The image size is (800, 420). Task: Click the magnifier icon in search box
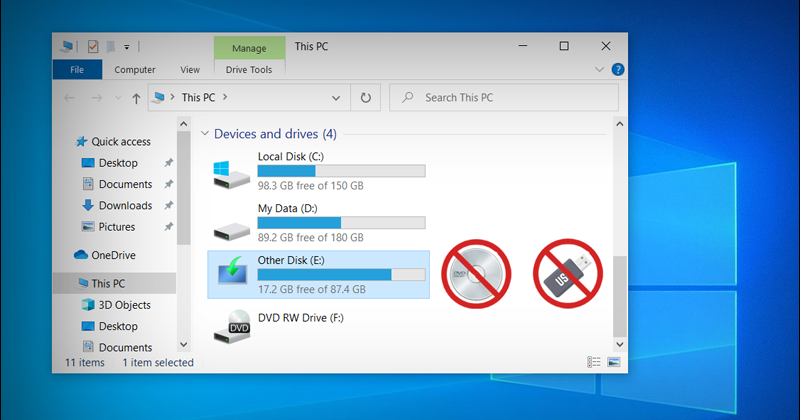tap(407, 97)
